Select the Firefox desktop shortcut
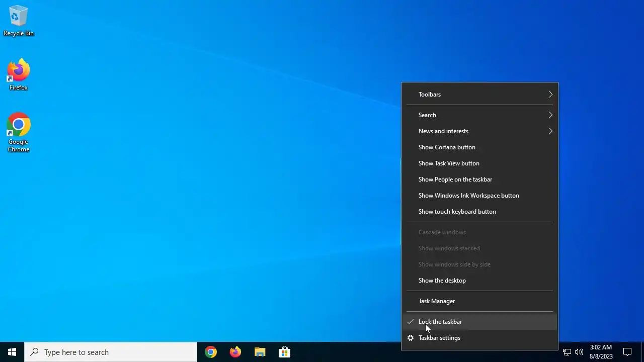644x362 pixels. coord(19,75)
